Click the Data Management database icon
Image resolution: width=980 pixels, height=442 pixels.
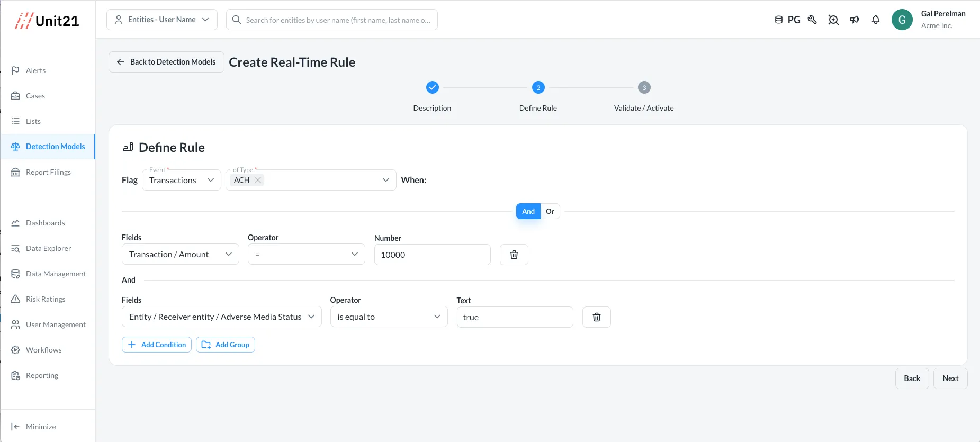pyautogui.click(x=15, y=274)
